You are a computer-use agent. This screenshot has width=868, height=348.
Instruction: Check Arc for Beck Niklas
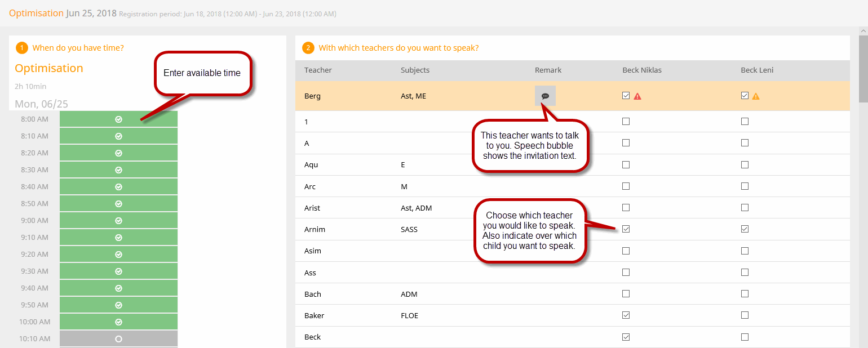click(626, 186)
